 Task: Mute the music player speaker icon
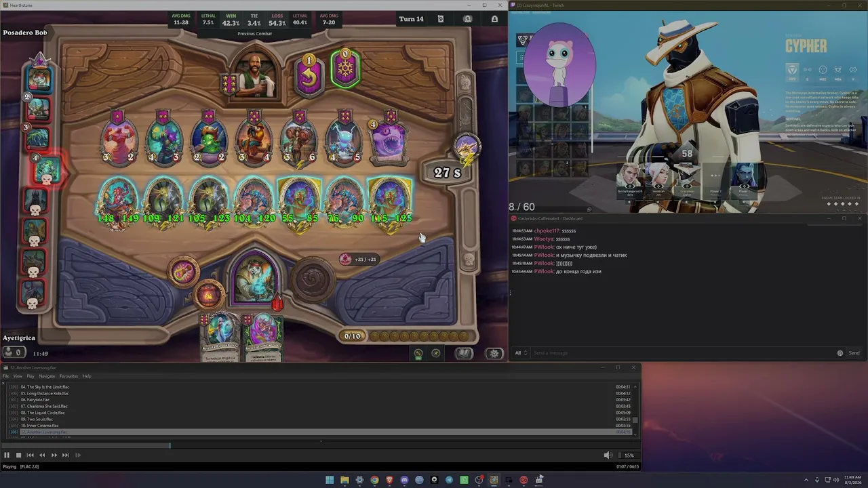pyautogui.click(x=608, y=455)
